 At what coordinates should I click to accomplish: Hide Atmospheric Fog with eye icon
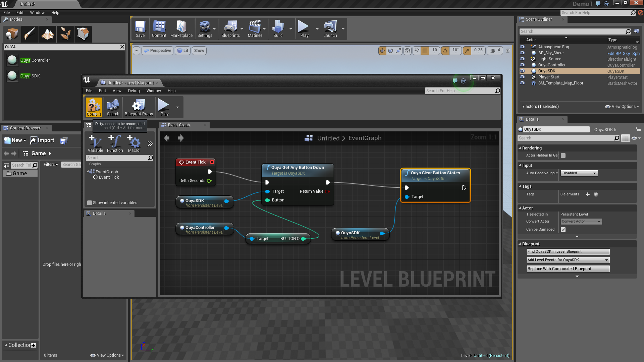point(522,47)
